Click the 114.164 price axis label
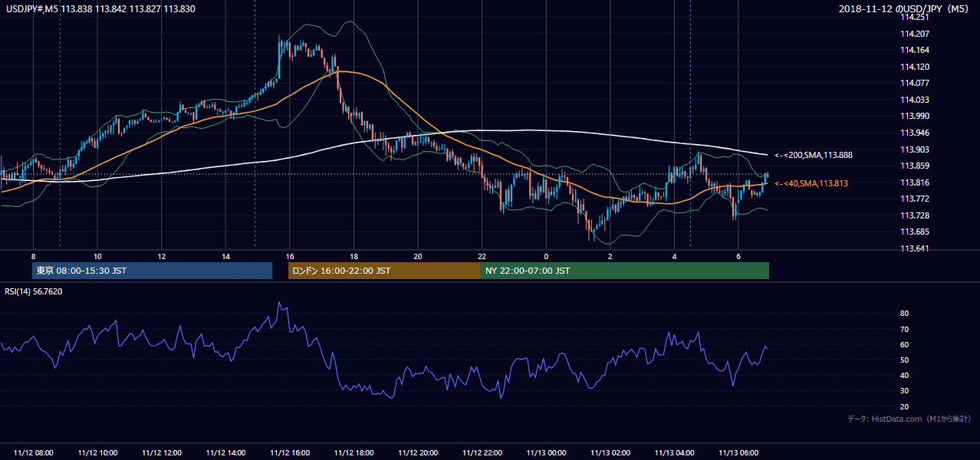 (914, 51)
